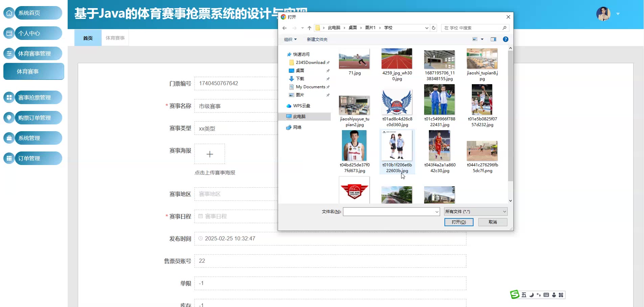Click the table icon beside 订单管理
This screenshot has height=307, width=644.
pos(9,158)
